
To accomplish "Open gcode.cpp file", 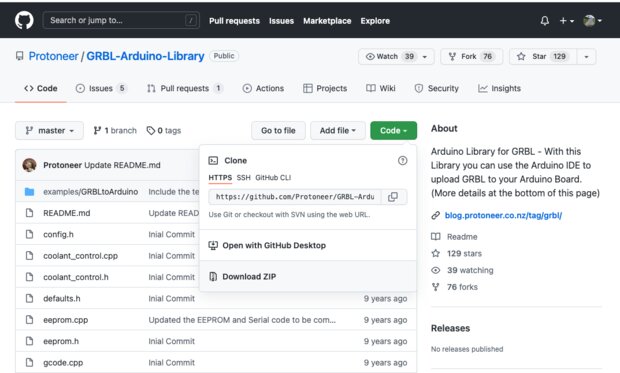I will [63, 363].
